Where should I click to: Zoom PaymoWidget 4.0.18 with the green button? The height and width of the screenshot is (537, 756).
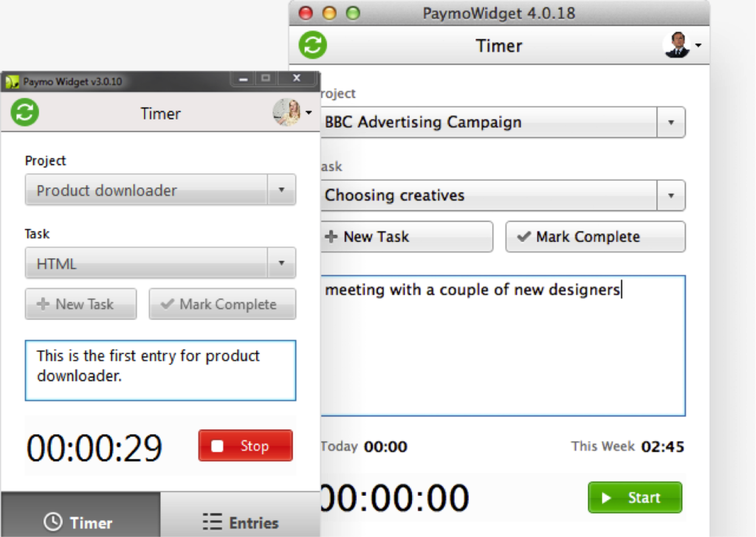(x=353, y=13)
